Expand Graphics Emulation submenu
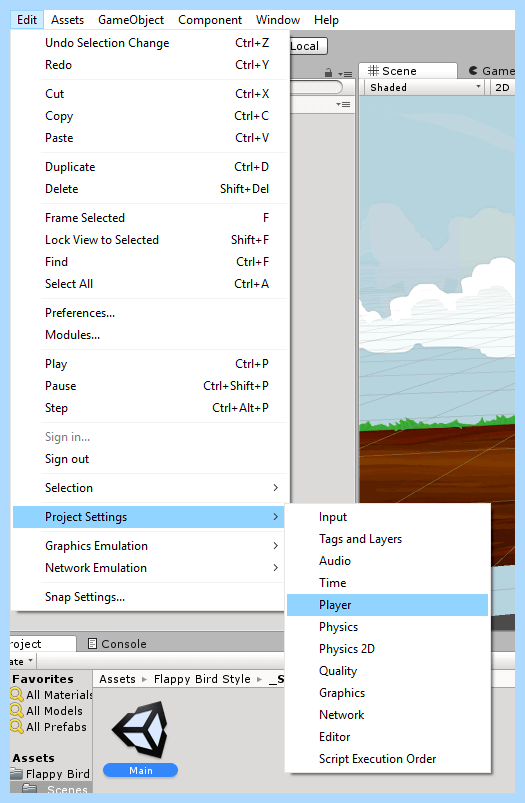The image size is (525, 803). (x=149, y=546)
